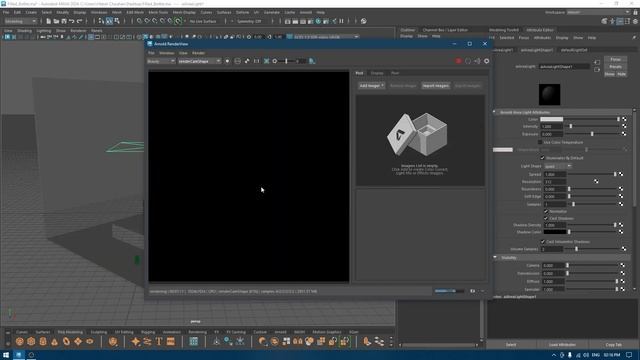
Task: Click the map button next to Intensity
Action: tap(624, 127)
